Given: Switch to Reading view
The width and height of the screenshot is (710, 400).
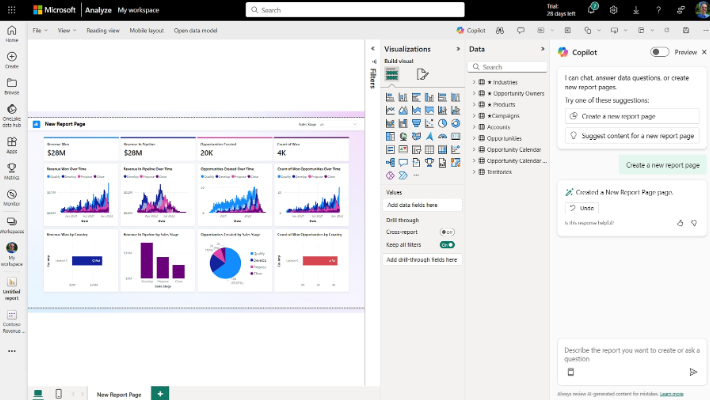Looking at the screenshot, I should pyautogui.click(x=103, y=30).
